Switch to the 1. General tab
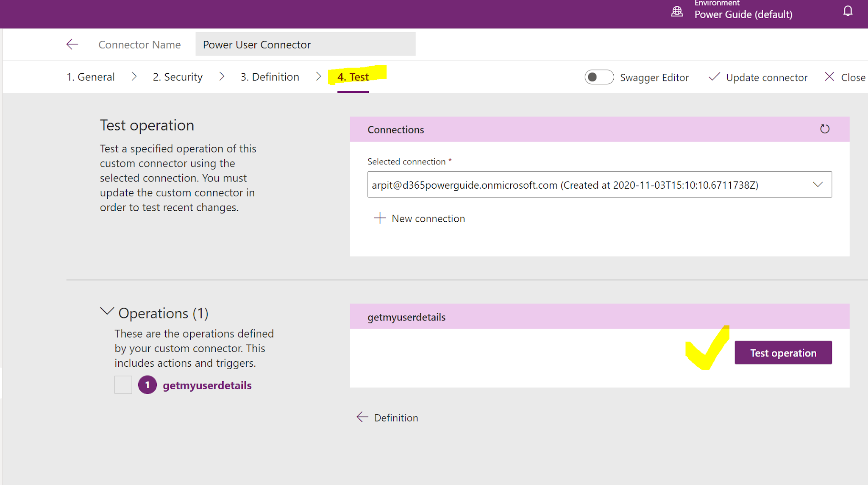The width and height of the screenshot is (868, 485). tap(91, 77)
